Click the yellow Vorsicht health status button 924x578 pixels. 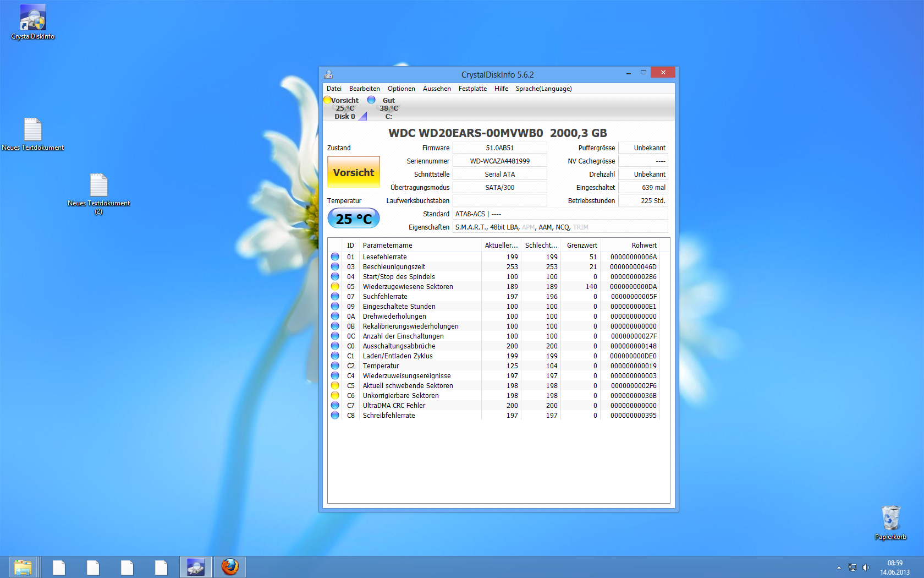[354, 173]
